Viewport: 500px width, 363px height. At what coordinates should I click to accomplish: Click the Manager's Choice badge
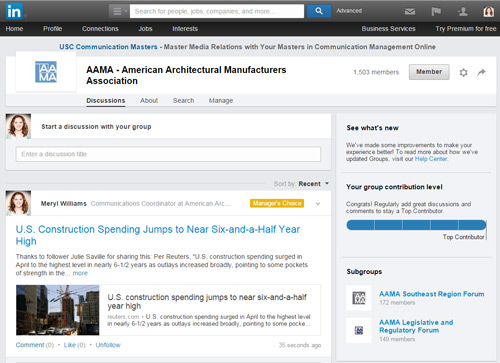click(277, 203)
